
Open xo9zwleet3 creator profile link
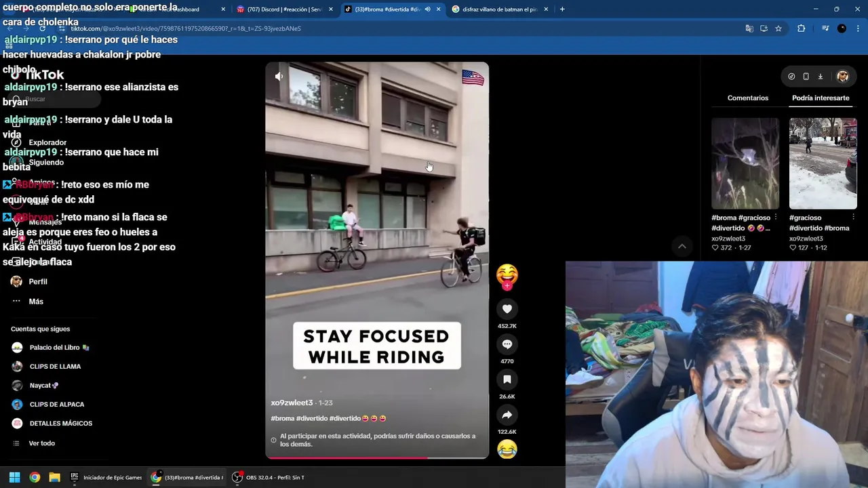point(292,403)
